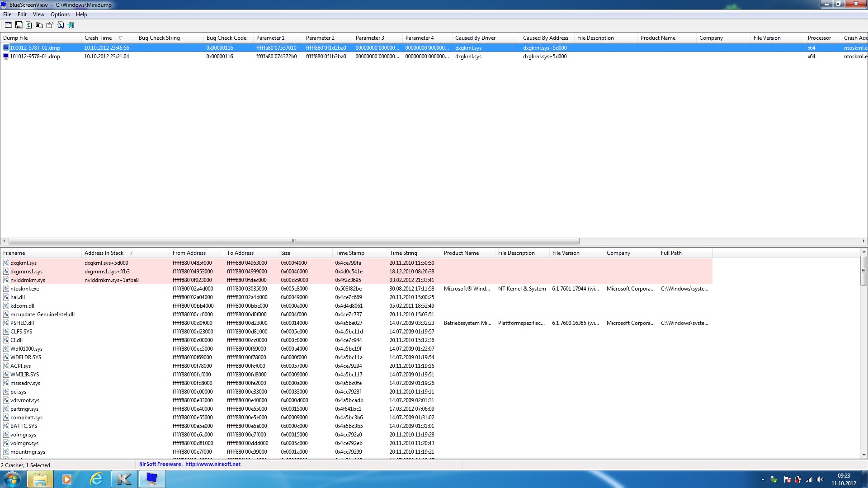Sort drivers by Address In Stack header
The image size is (868, 488).
coord(104,253)
